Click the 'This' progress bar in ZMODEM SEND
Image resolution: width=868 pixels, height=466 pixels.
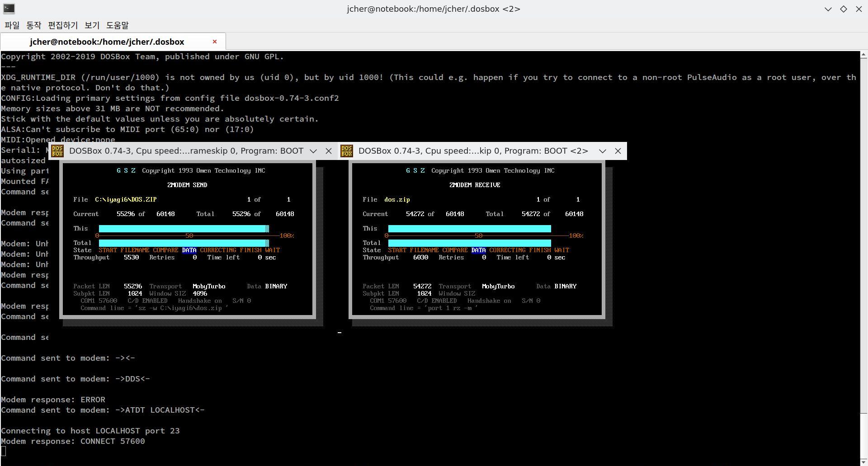point(184,229)
